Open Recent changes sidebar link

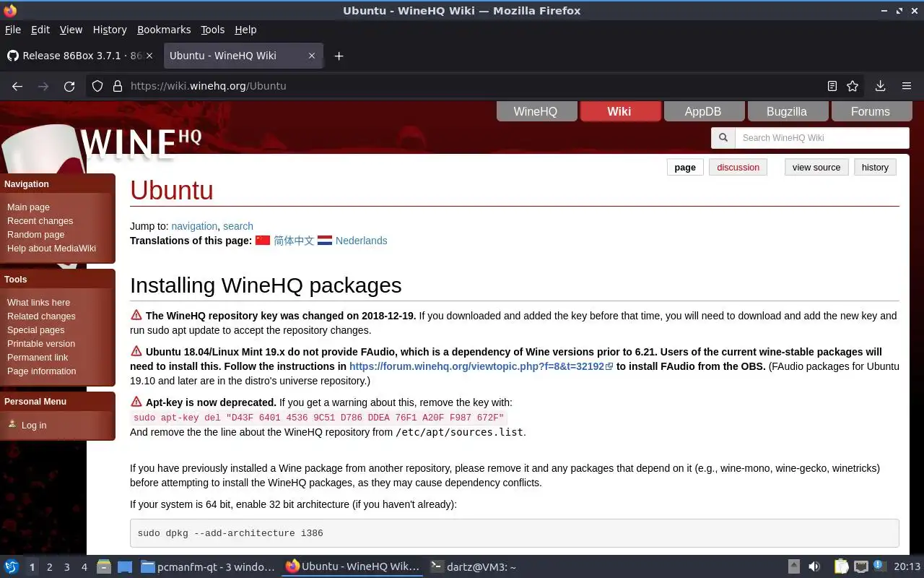point(40,221)
